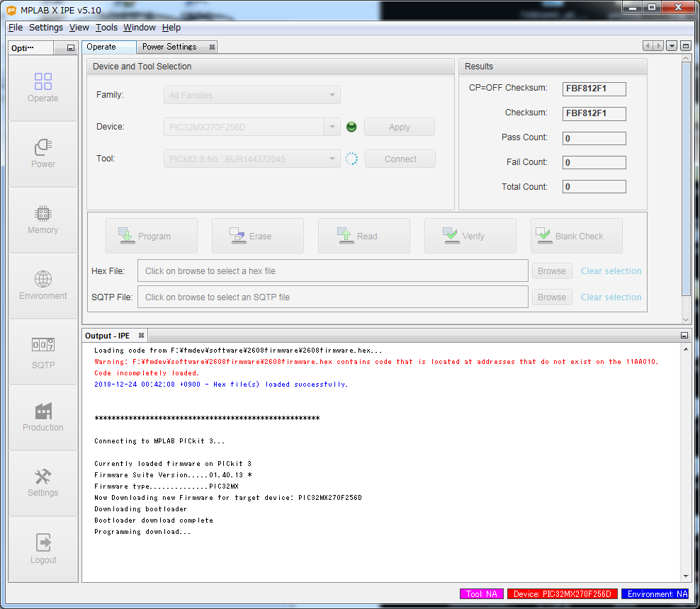Open the Production sidebar section
This screenshot has width=700, height=609.
[43, 418]
